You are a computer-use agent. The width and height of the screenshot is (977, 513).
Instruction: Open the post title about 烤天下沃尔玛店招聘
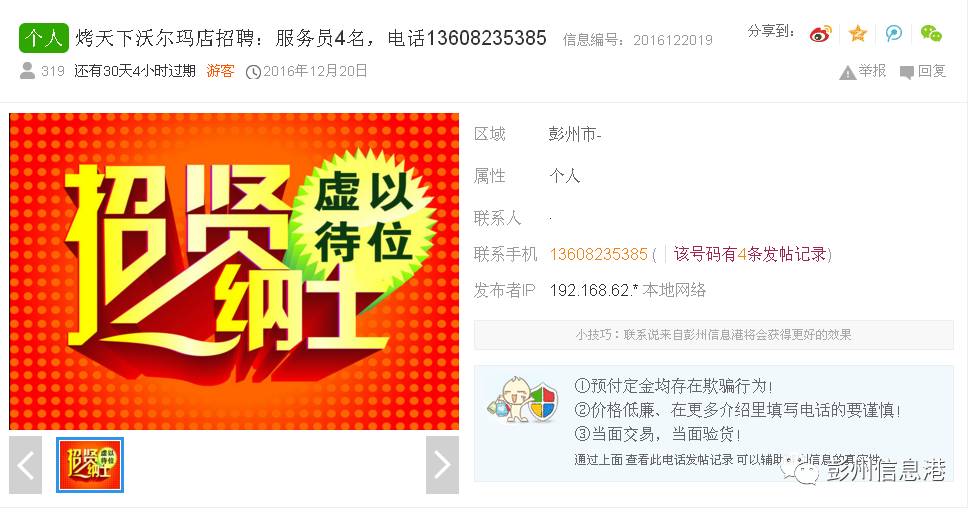coord(311,38)
